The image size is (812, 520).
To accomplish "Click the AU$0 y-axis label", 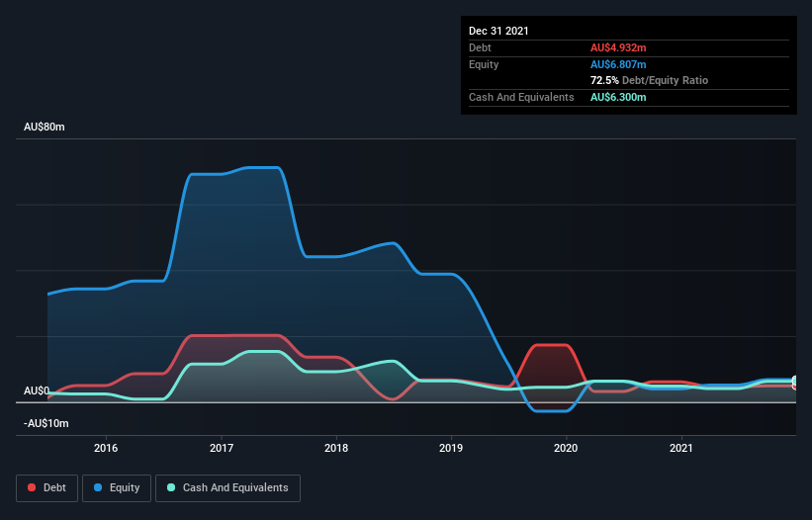I will click(x=37, y=390).
